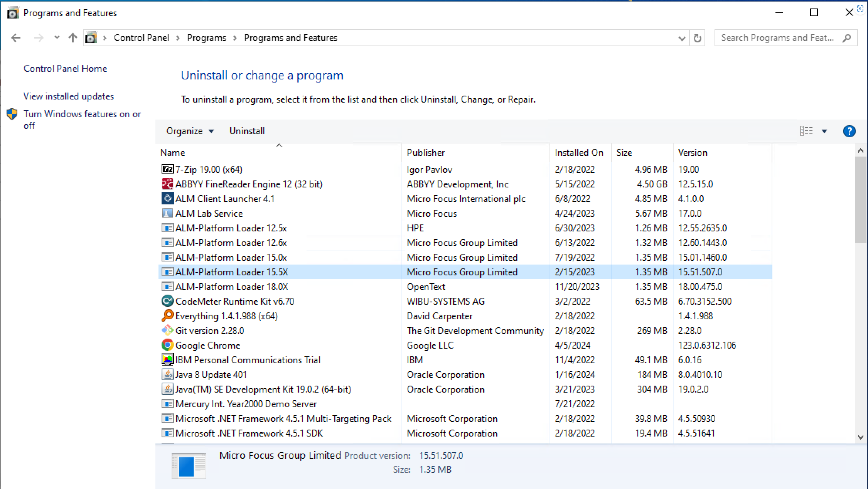Go up one folder level
The height and width of the screenshot is (489, 868).
[x=72, y=38]
